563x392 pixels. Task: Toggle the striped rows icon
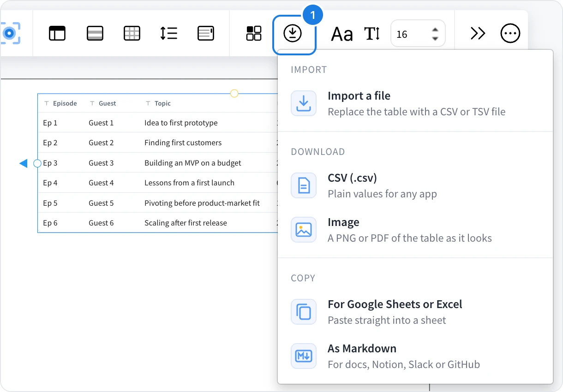coord(95,33)
